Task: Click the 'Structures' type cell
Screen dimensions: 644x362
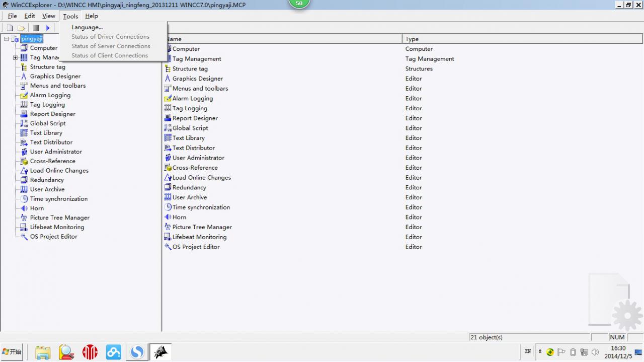Action: coord(419,69)
